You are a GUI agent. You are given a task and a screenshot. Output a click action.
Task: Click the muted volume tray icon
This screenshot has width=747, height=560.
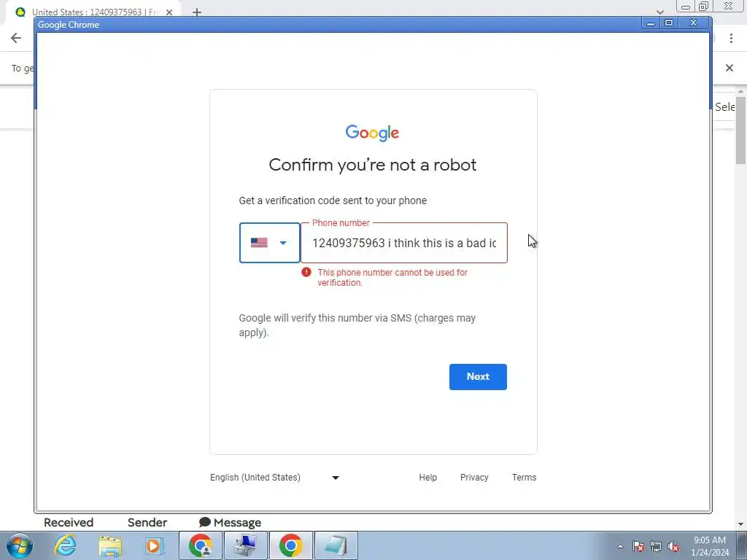[x=673, y=546]
